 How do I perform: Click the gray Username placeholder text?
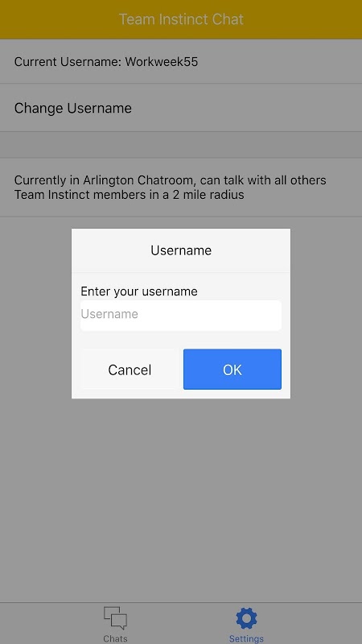(109, 314)
